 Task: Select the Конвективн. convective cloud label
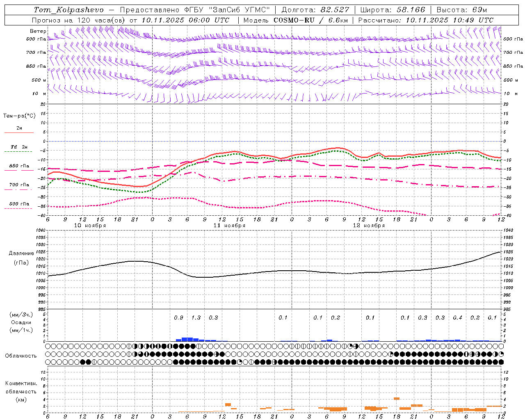[x=21, y=383]
